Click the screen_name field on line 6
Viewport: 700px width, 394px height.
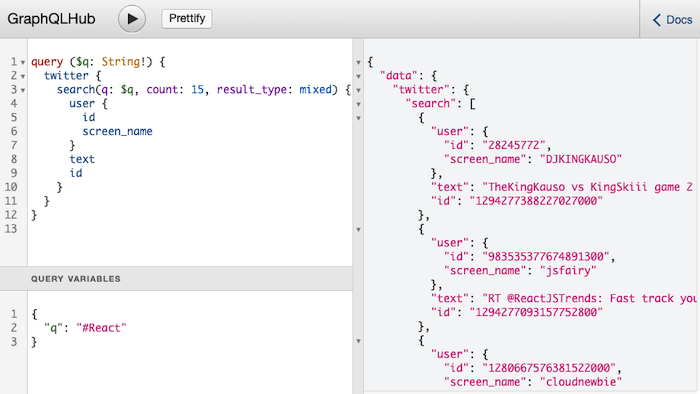coord(117,132)
